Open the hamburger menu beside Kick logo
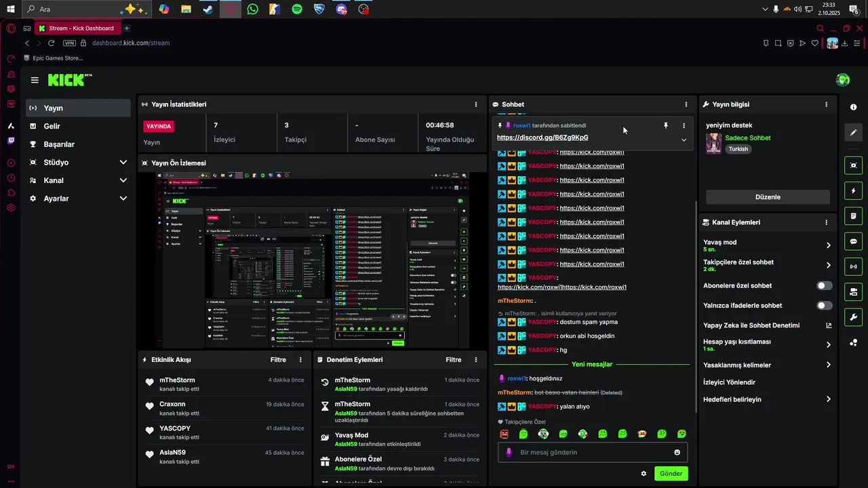This screenshot has width=868, height=488. [x=35, y=80]
